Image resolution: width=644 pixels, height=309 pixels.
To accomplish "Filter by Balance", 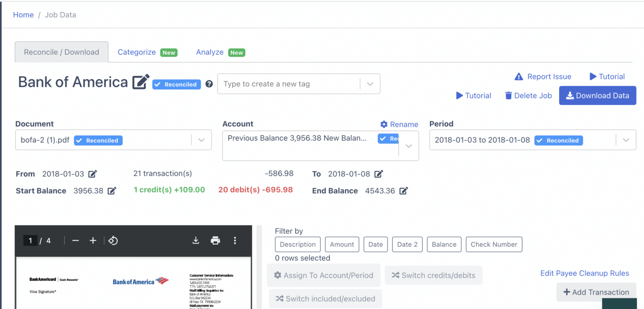I will (x=444, y=245).
